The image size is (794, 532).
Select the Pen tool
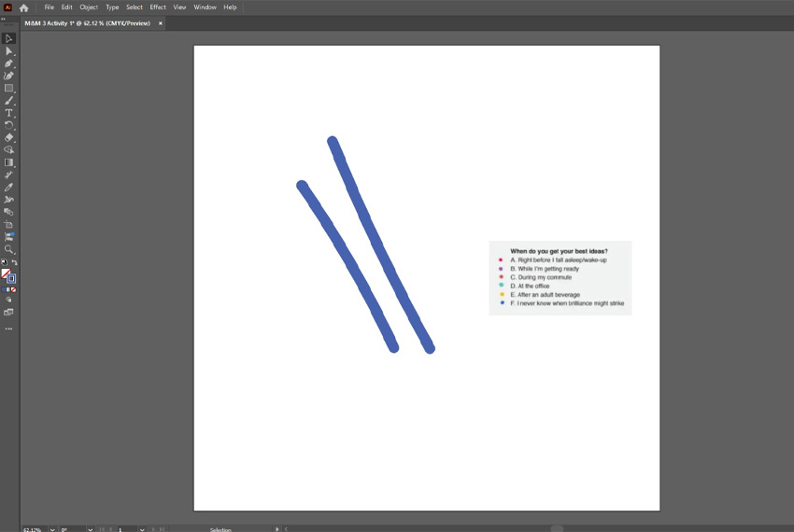pyautogui.click(x=9, y=63)
